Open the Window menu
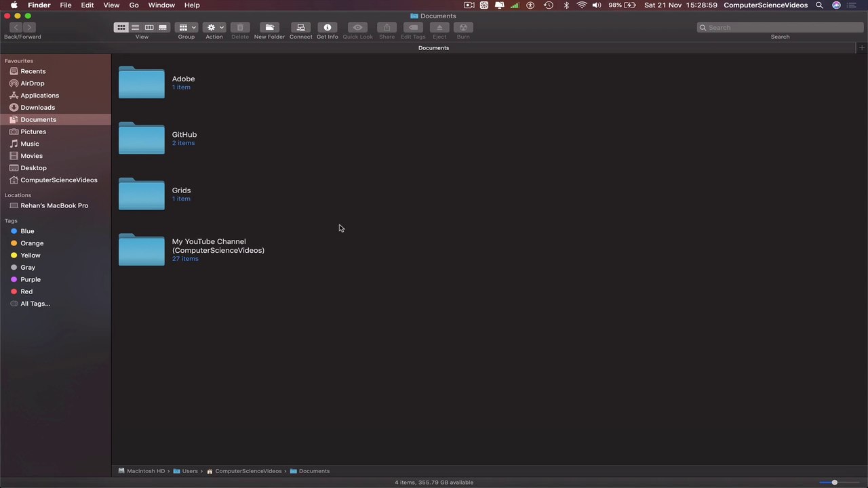The height and width of the screenshot is (488, 868). pyautogui.click(x=161, y=5)
